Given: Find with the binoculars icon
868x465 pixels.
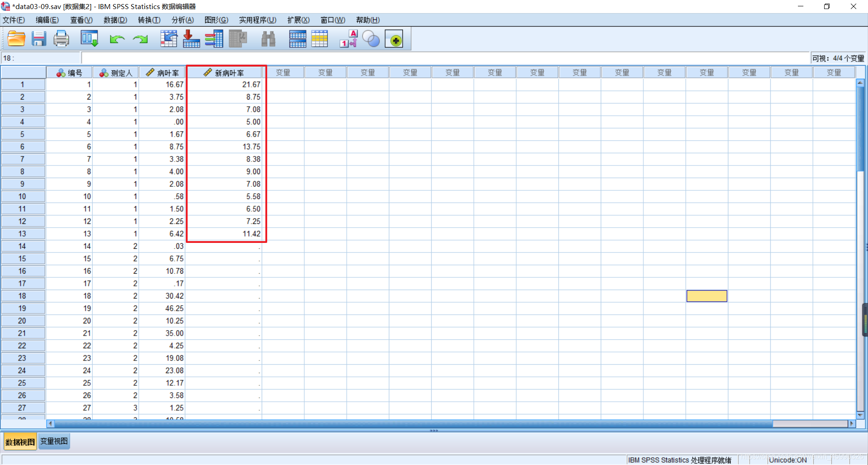Looking at the screenshot, I should click(269, 39).
